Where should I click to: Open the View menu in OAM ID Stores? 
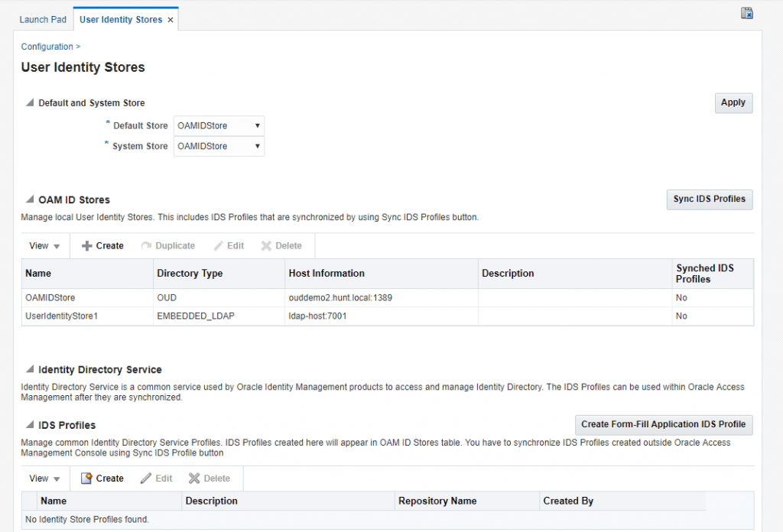tap(44, 246)
